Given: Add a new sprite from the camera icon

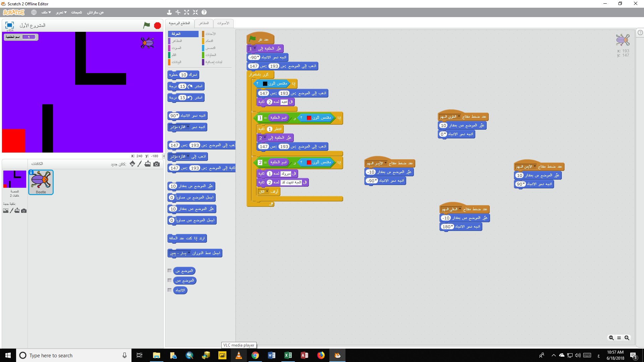Looking at the screenshot, I should click(156, 164).
